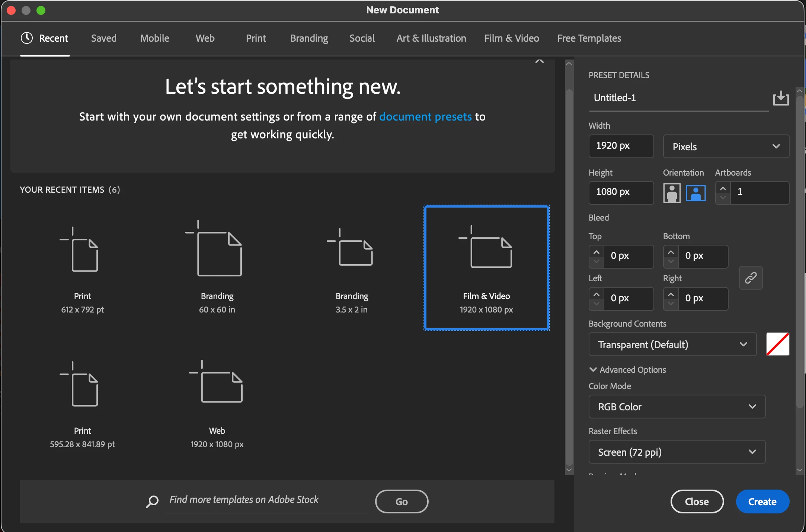Select landscape orientation icon
This screenshot has width=806, height=532.
click(x=695, y=193)
